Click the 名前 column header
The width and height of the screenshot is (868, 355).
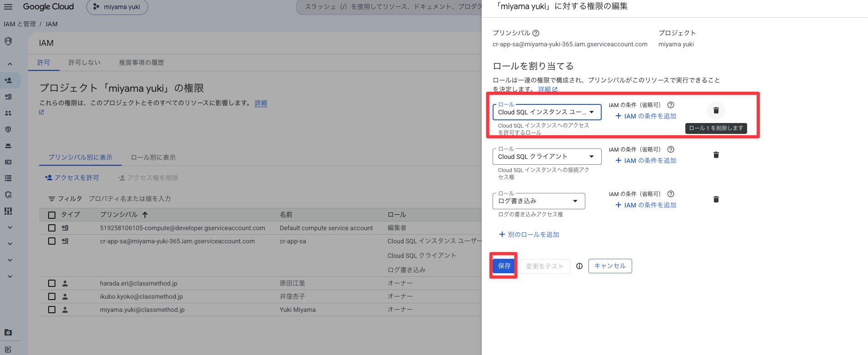[286, 215]
